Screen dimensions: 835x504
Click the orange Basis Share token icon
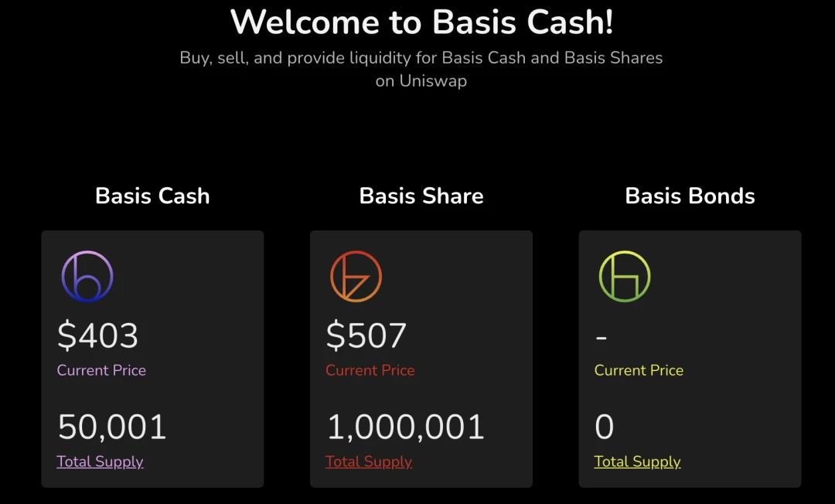coord(356,277)
